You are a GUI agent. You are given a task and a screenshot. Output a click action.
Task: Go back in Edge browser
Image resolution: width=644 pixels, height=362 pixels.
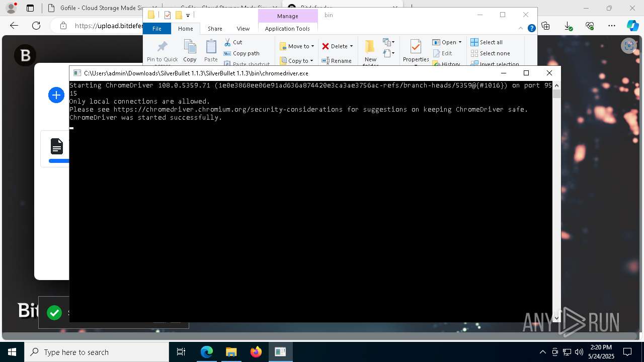click(14, 26)
